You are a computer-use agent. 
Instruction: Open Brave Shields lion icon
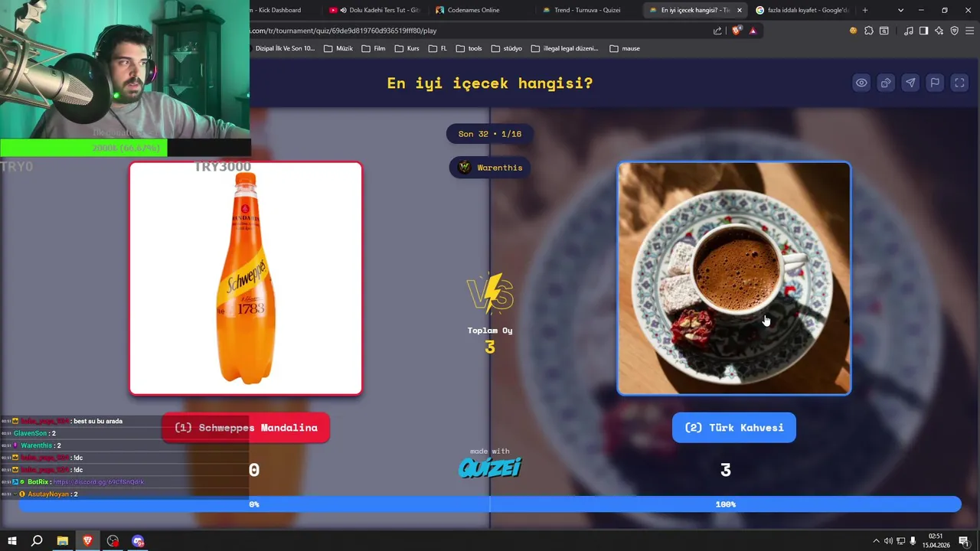click(x=737, y=31)
